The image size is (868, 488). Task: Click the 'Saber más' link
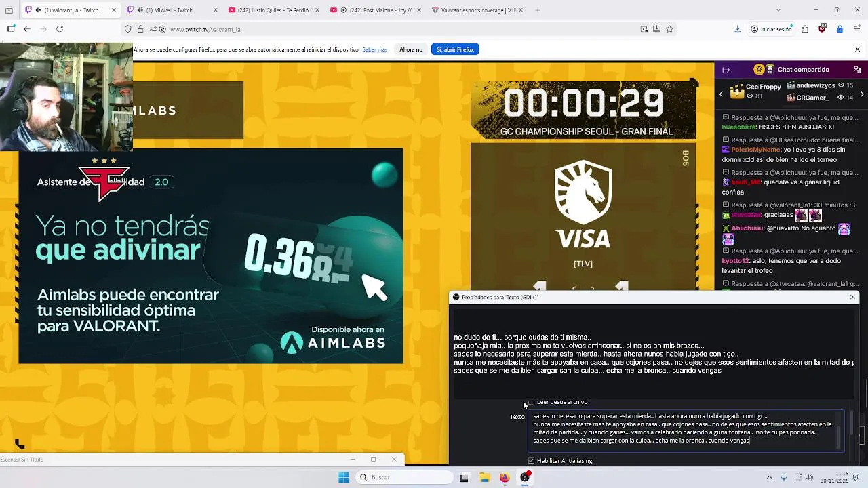tap(375, 49)
